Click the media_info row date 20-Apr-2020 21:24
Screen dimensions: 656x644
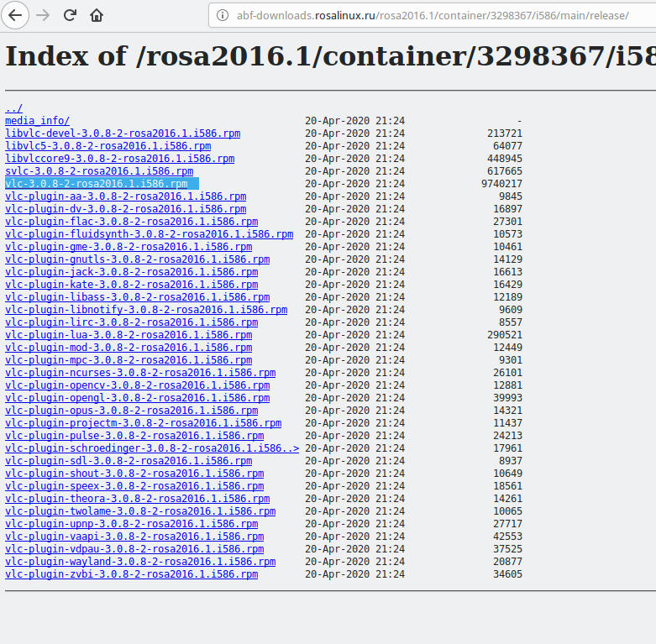tap(354, 121)
